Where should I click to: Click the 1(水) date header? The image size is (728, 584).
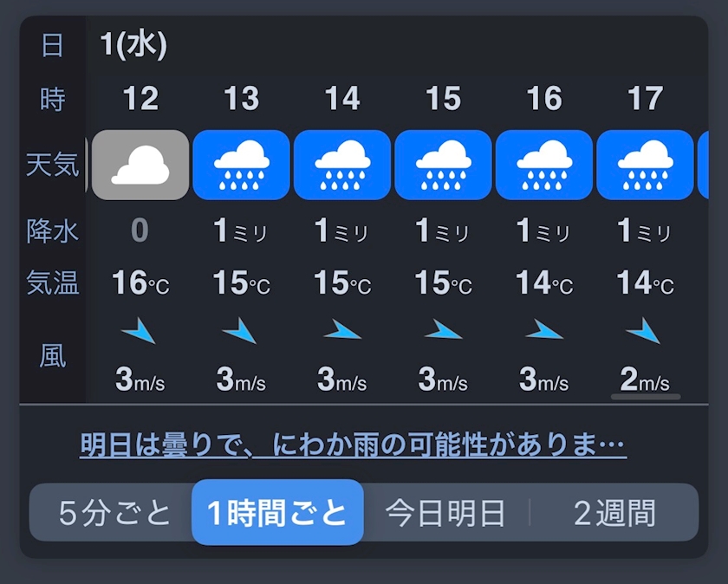[x=133, y=45]
